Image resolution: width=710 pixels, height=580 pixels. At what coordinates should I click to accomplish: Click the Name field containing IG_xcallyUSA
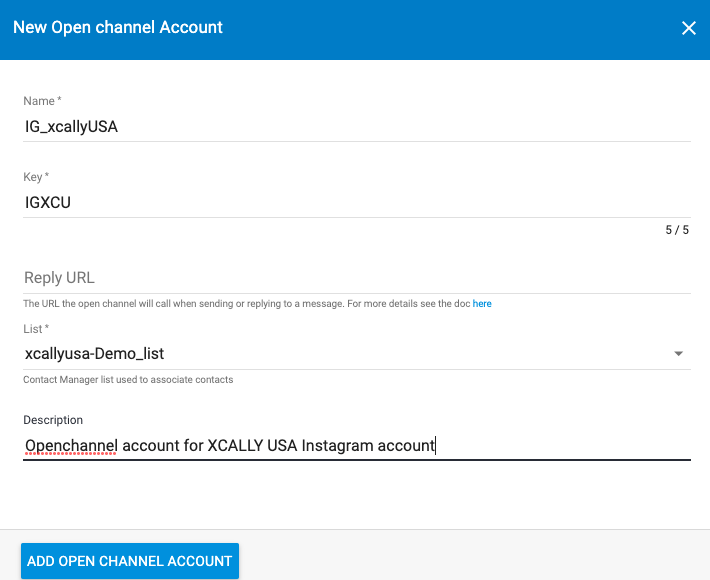tap(357, 126)
